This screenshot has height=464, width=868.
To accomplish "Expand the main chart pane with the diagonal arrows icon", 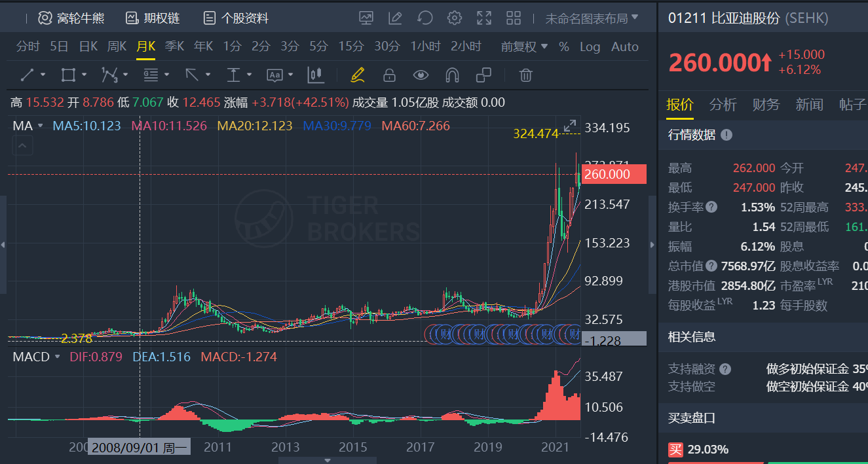I will pyautogui.click(x=570, y=126).
